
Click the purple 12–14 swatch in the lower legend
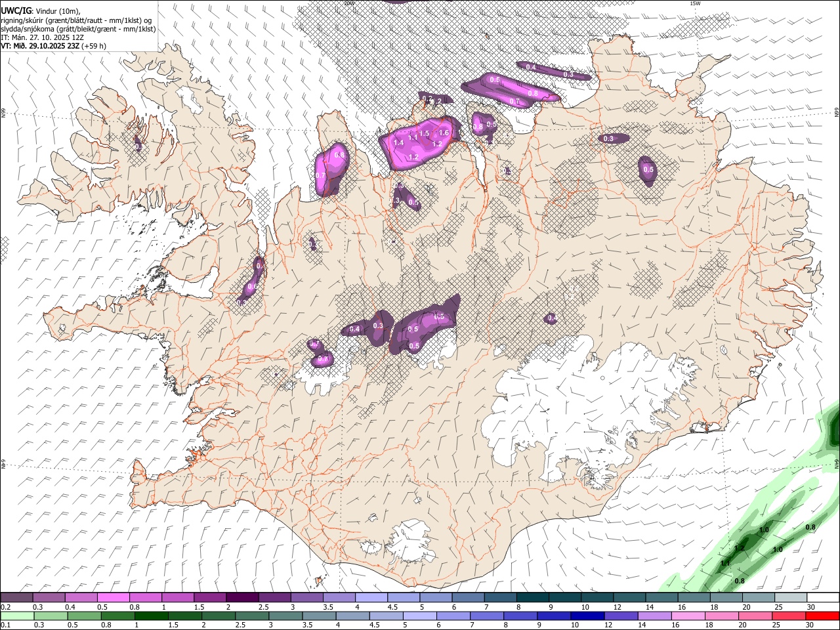pyautogui.click(x=620, y=616)
